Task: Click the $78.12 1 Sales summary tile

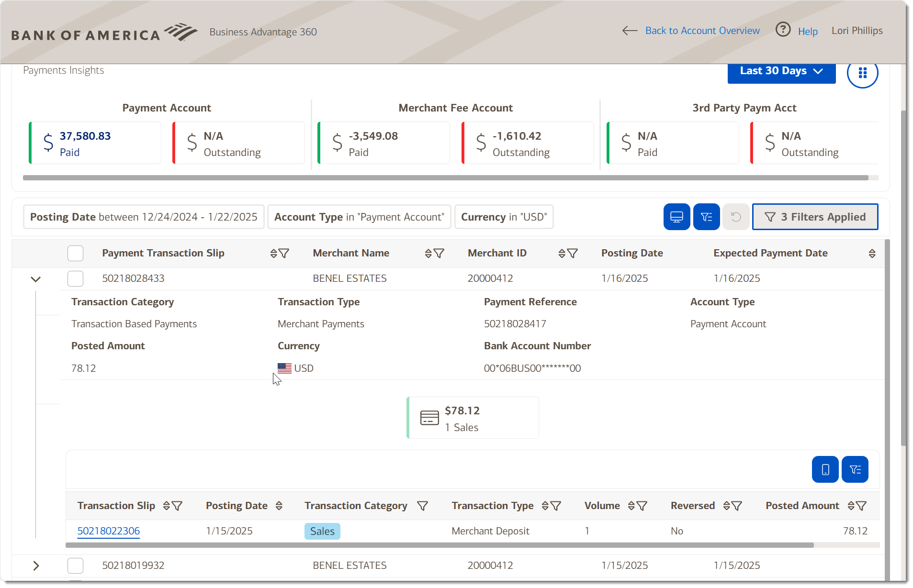Action: (x=473, y=418)
